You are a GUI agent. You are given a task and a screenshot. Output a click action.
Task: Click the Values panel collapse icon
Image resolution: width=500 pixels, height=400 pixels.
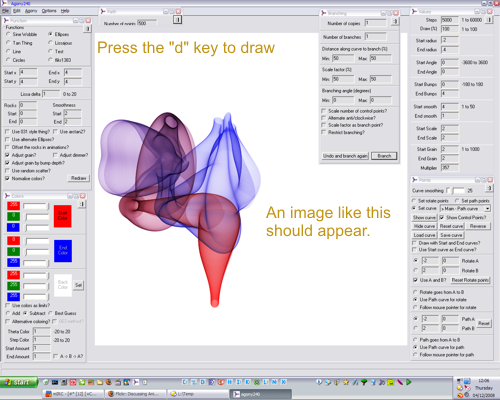pyautogui.click(x=489, y=20)
